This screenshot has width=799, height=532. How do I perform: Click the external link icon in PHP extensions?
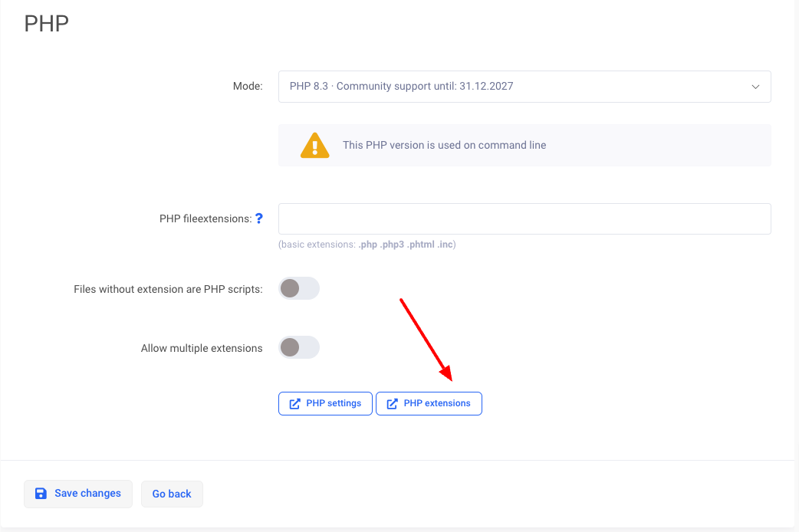pyautogui.click(x=392, y=404)
